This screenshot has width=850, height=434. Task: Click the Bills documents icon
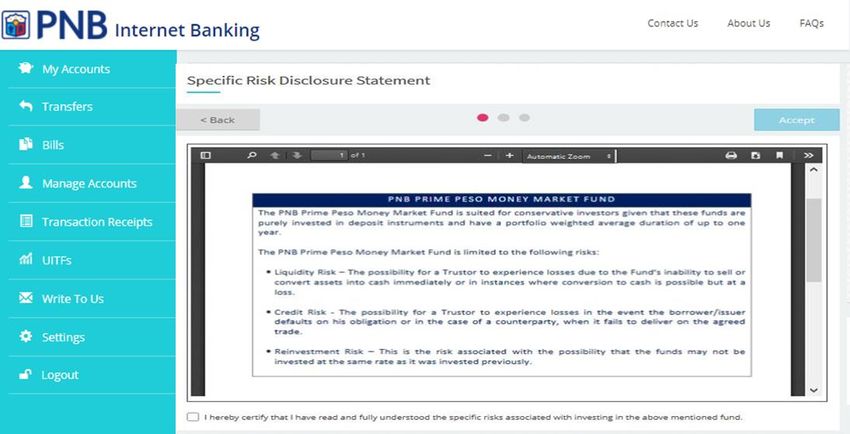pos(25,145)
